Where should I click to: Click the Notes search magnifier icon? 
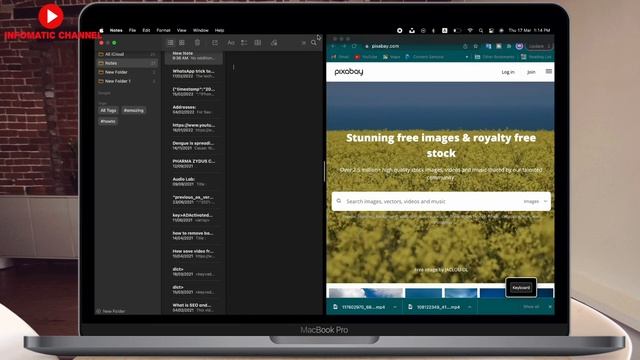[313, 42]
